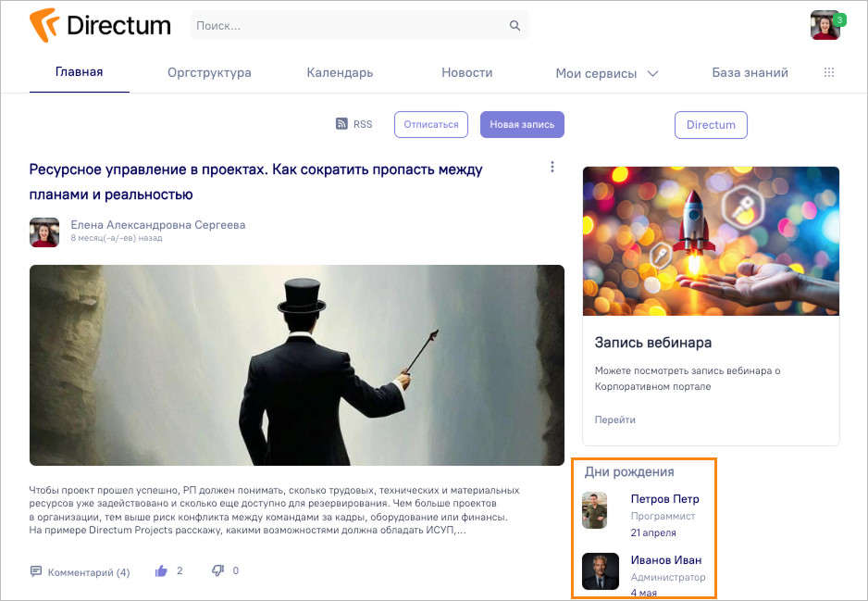Open the База знаний tab
Viewport: 868px width, 601px height.
click(x=750, y=72)
